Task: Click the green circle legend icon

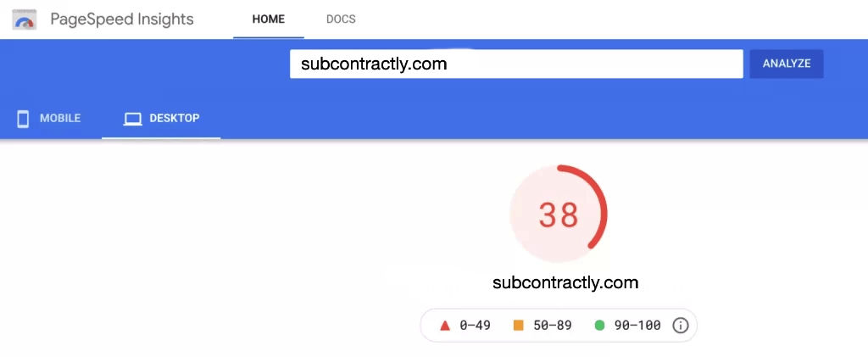Action: click(600, 325)
